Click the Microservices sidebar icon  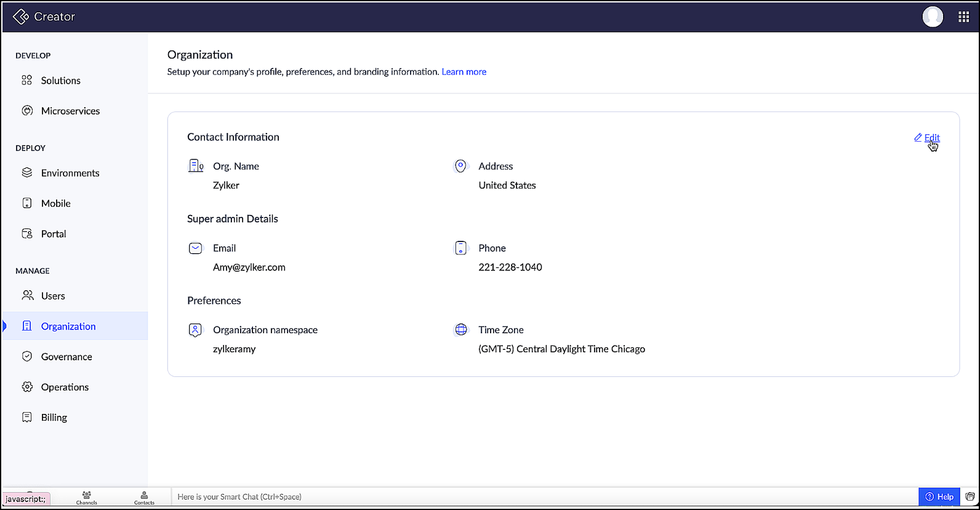[x=27, y=111]
